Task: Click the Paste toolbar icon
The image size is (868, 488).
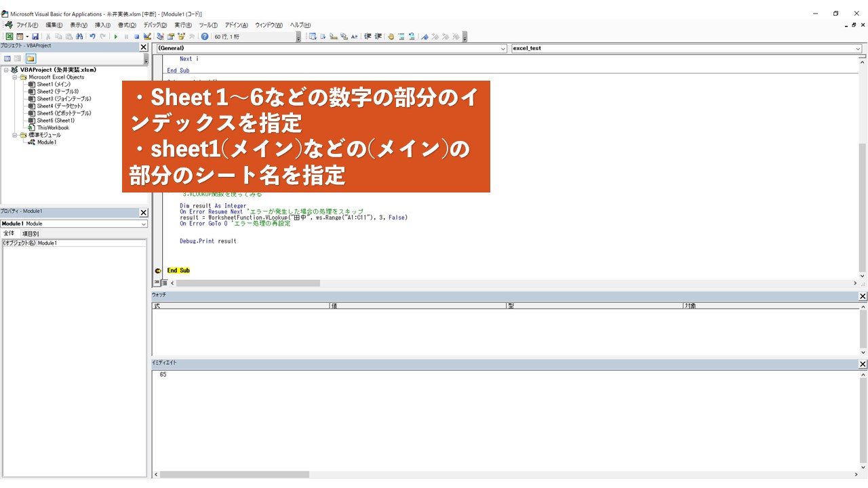Action: click(x=68, y=37)
